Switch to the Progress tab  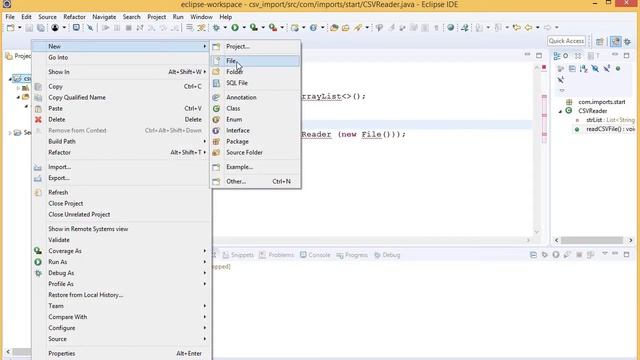[352, 255]
